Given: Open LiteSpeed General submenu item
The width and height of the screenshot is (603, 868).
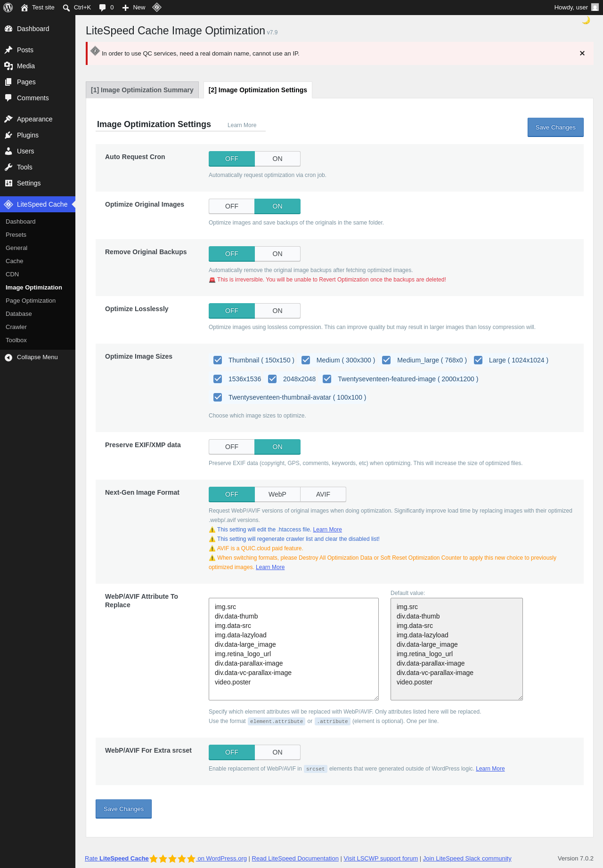Looking at the screenshot, I should (x=16, y=248).
